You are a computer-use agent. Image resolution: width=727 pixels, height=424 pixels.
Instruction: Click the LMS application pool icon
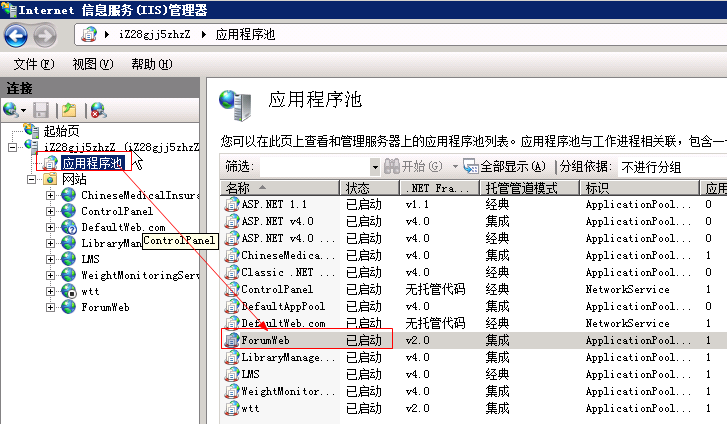(x=231, y=374)
